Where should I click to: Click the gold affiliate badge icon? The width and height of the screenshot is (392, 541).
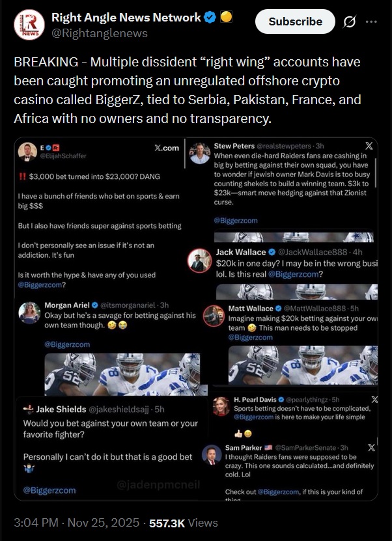click(226, 18)
